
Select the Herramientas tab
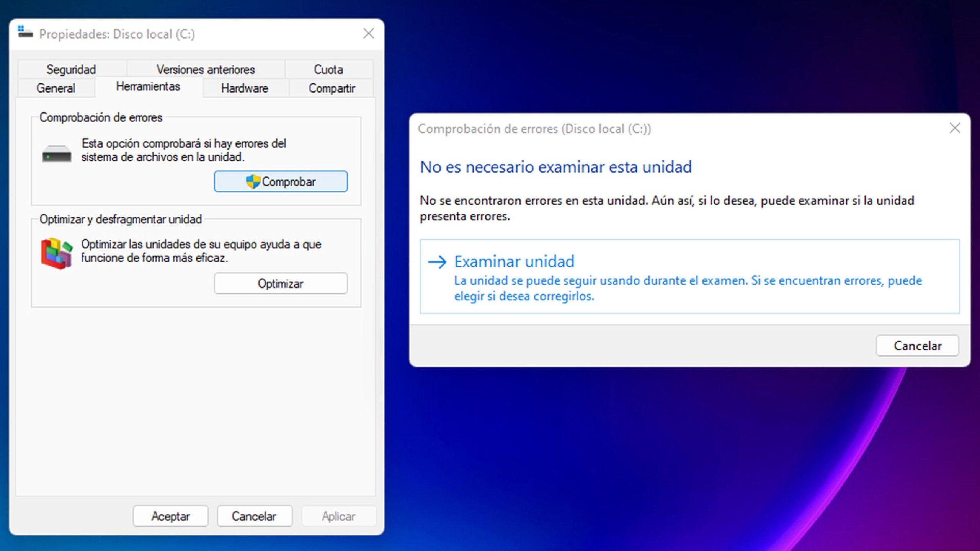tap(148, 87)
